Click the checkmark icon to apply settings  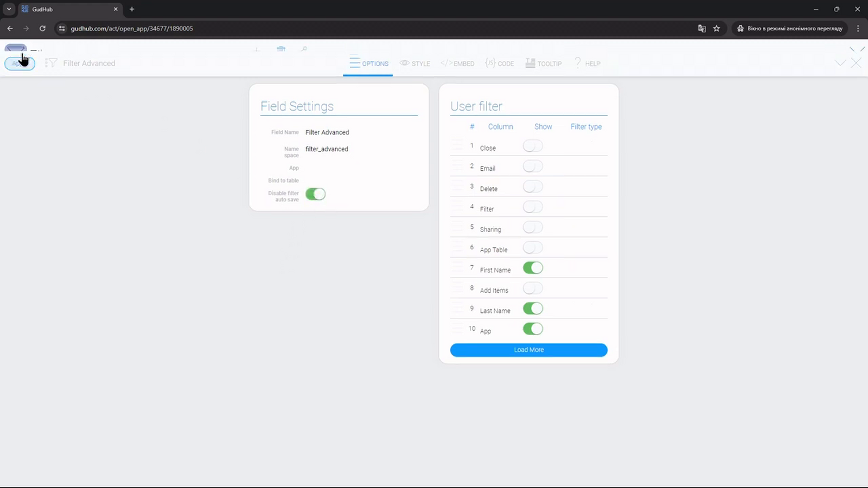840,63
